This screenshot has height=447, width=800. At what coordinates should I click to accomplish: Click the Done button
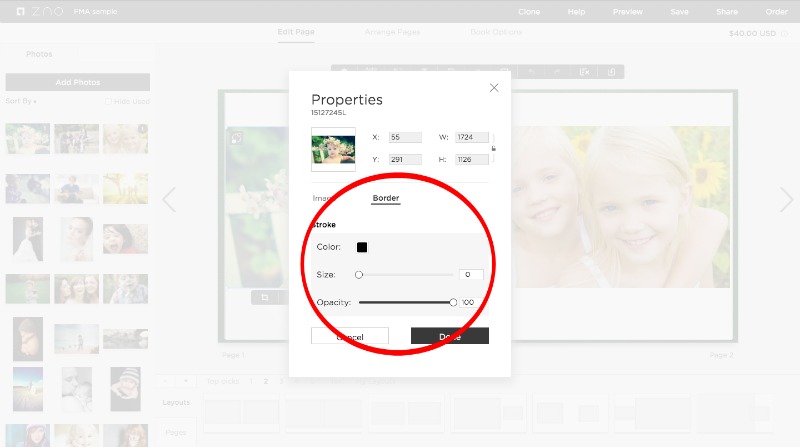point(449,336)
